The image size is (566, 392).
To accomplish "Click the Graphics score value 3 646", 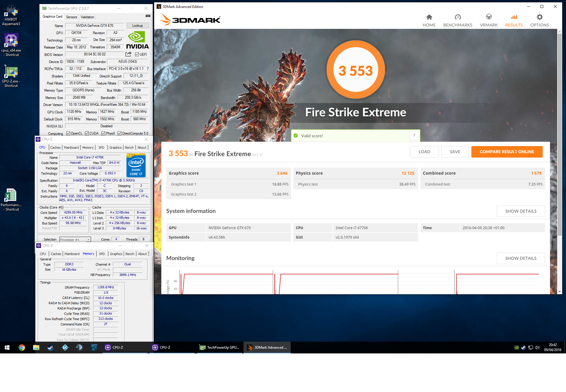I will click(x=282, y=173).
